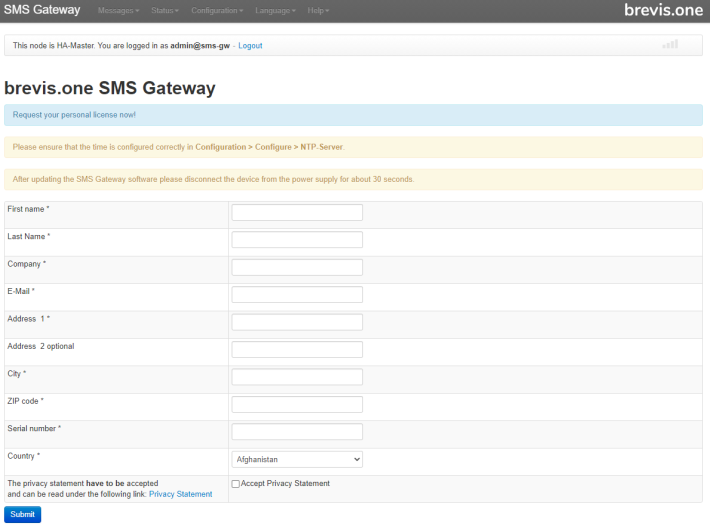Click the 'Serial number *' label
710x526 pixels.
coord(34,428)
